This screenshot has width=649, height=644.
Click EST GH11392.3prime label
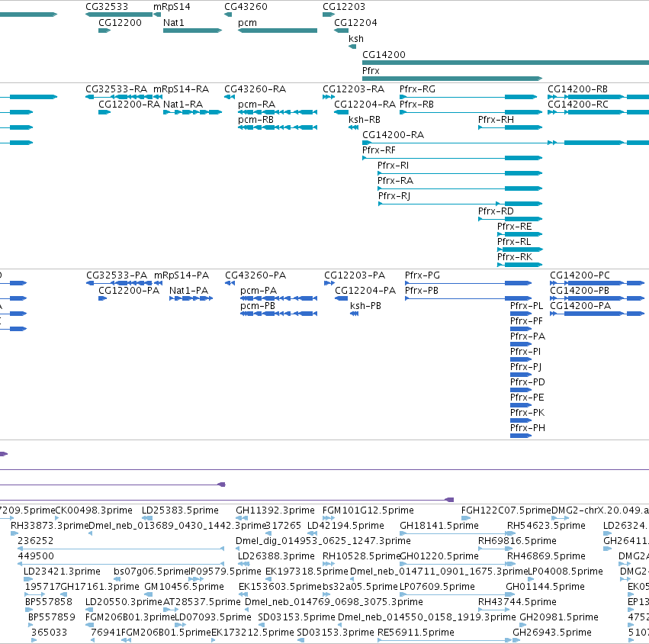coord(275,510)
